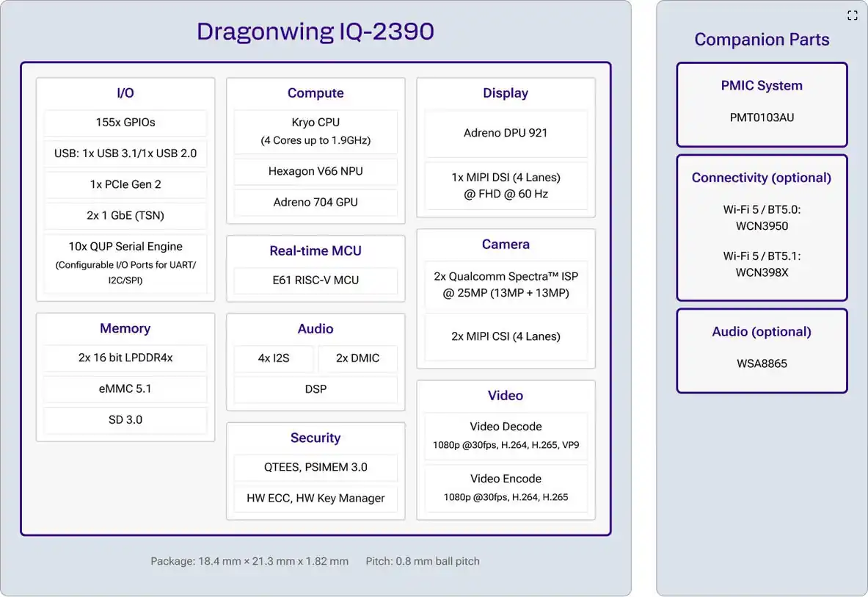Select the PMT0103AU part number

click(762, 117)
